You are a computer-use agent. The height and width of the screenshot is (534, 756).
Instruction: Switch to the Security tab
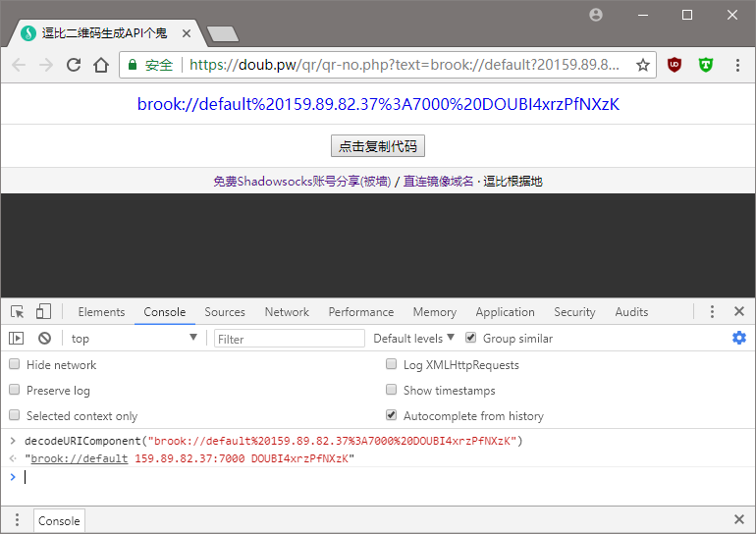click(x=574, y=312)
